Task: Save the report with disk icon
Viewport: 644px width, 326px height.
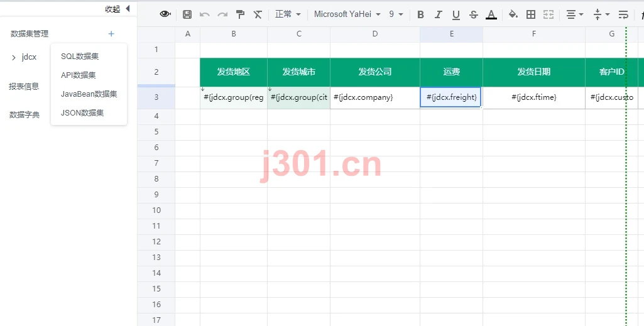Action: tap(187, 14)
